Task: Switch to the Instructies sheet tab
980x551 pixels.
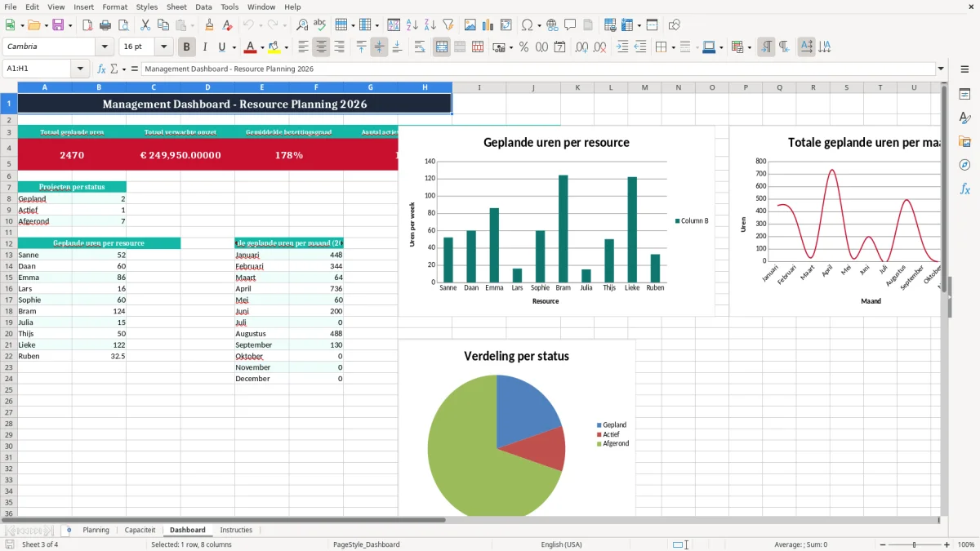Action: tap(236, 530)
